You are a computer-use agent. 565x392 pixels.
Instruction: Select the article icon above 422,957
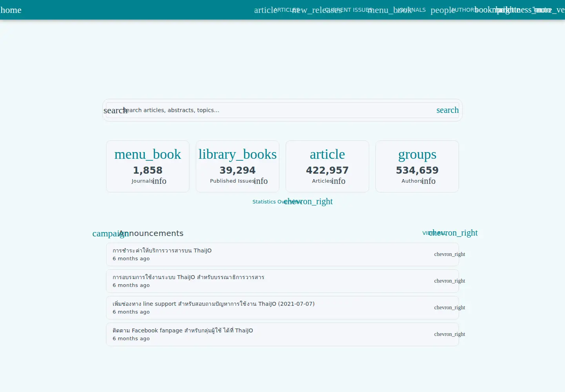[327, 154]
